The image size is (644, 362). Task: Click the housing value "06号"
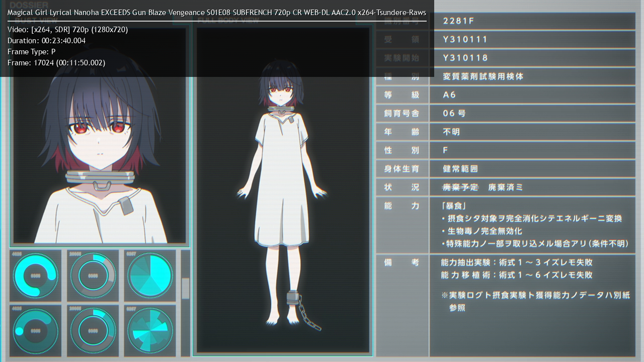coord(454,113)
